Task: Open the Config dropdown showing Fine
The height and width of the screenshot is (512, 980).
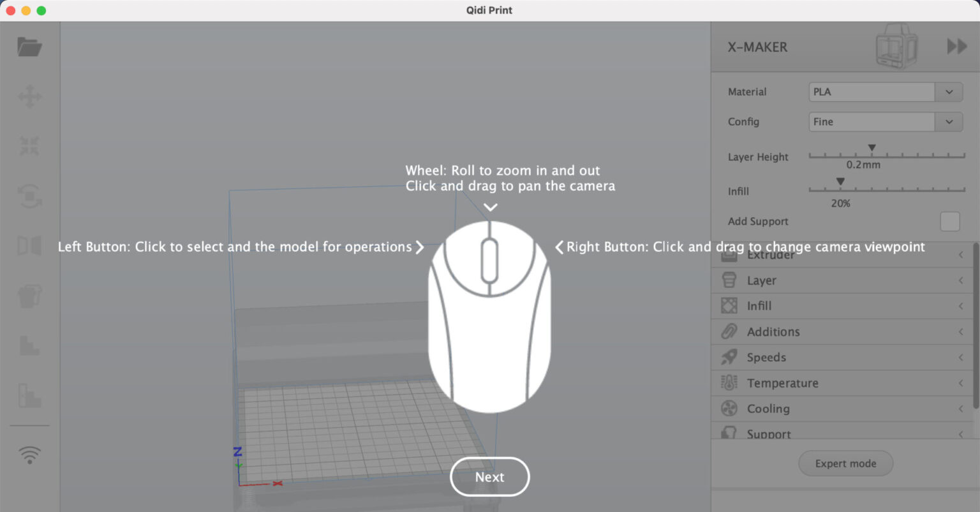Action: point(885,122)
